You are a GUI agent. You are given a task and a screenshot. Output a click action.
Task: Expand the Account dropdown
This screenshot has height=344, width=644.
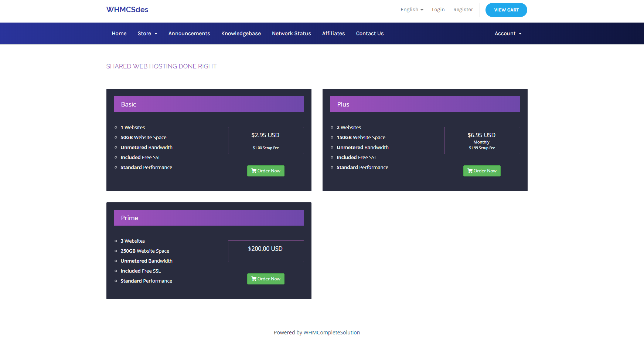508,33
